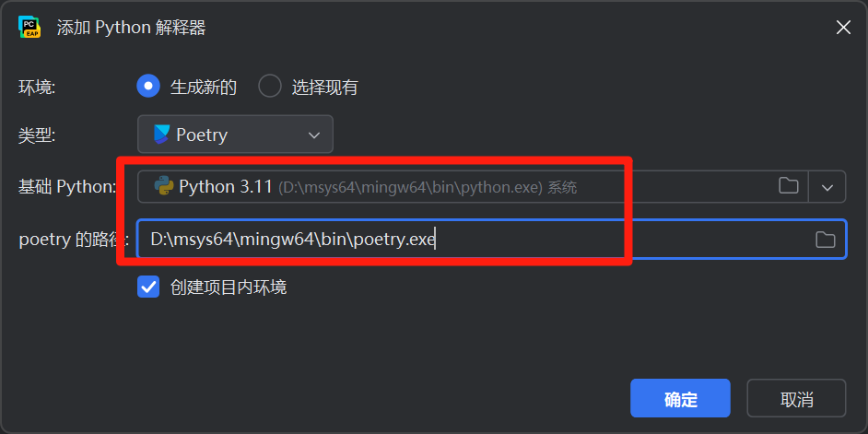Confirm with the 确定 button
The width and height of the screenshot is (868, 434).
coord(680,398)
